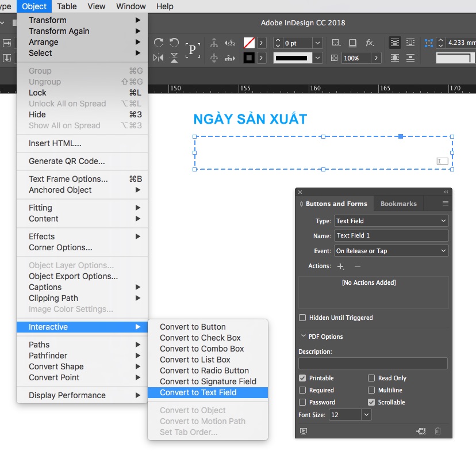
Task: Collapse the PDF Options section
Action: (303, 337)
